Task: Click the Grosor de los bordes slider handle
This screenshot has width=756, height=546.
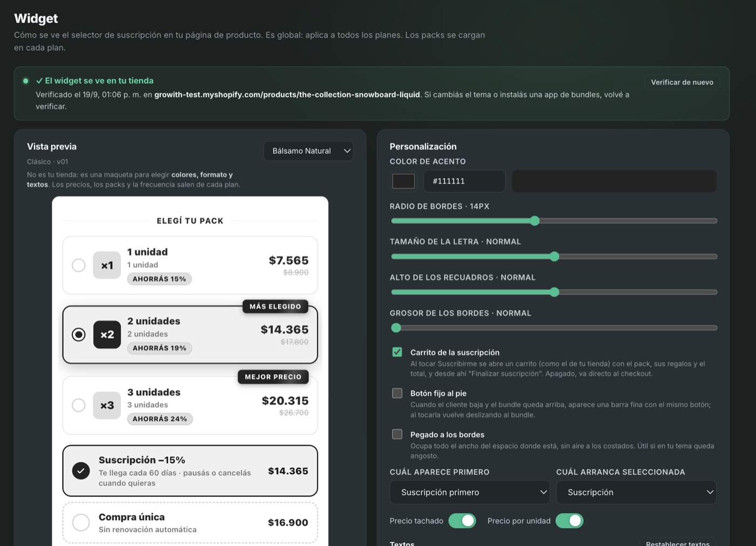Action: pos(396,327)
